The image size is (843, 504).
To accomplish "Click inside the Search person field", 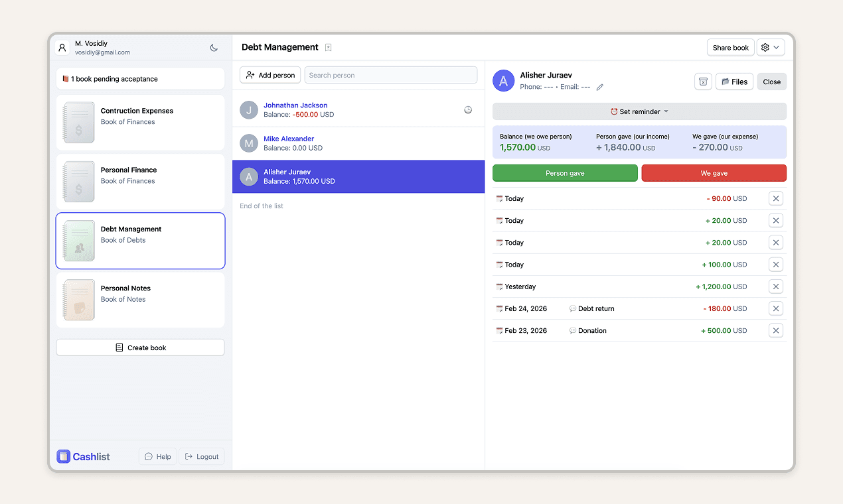I will pyautogui.click(x=390, y=74).
